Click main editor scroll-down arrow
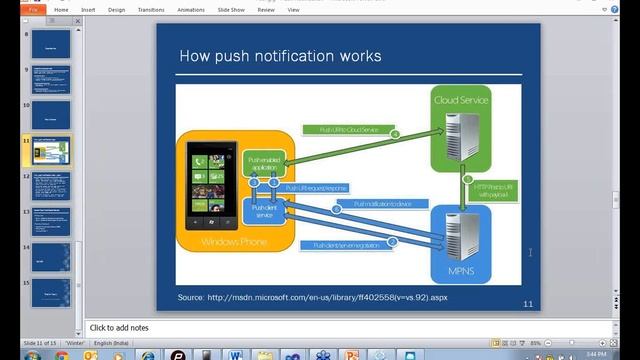640x360 pixels. click(616, 291)
